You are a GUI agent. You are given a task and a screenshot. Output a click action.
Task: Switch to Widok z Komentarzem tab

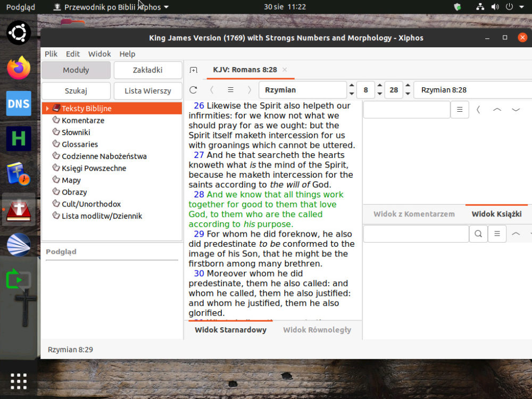pos(414,214)
